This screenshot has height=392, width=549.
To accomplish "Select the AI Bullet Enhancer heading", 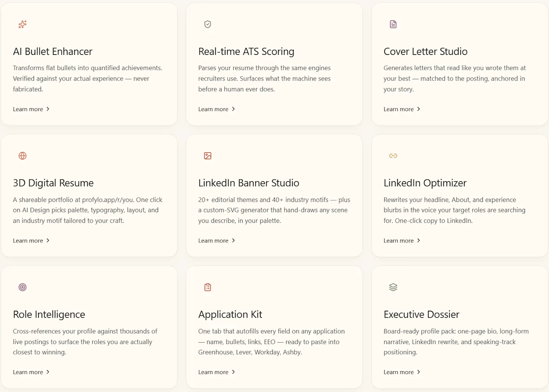I will click(x=52, y=51).
